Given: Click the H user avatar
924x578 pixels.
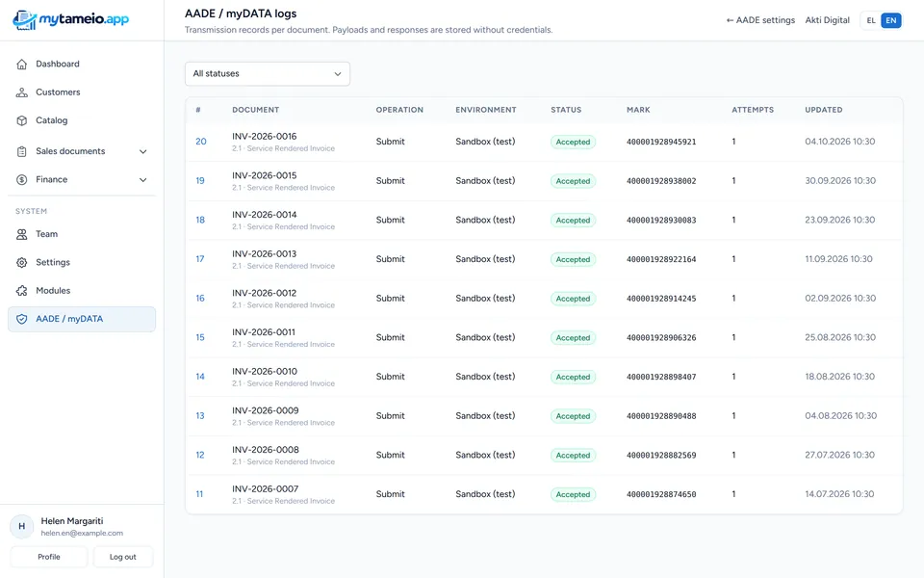Looking at the screenshot, I should pyautogui.click(x=22, y=527).
